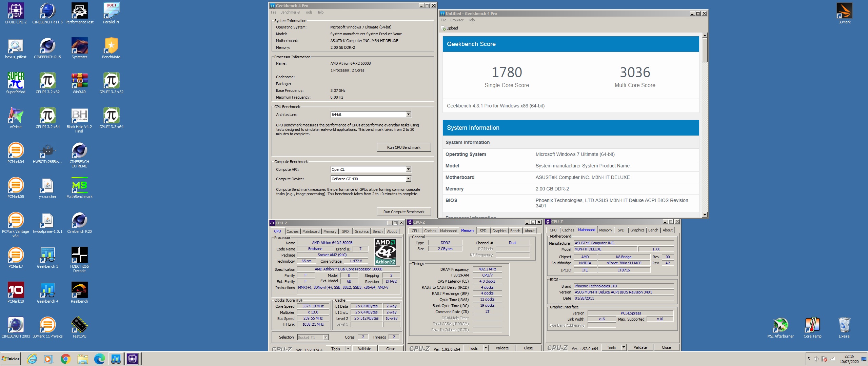Open y-cruncher desktop icon
Viewport: 868px width, 366px height.
tap(47, 188)
